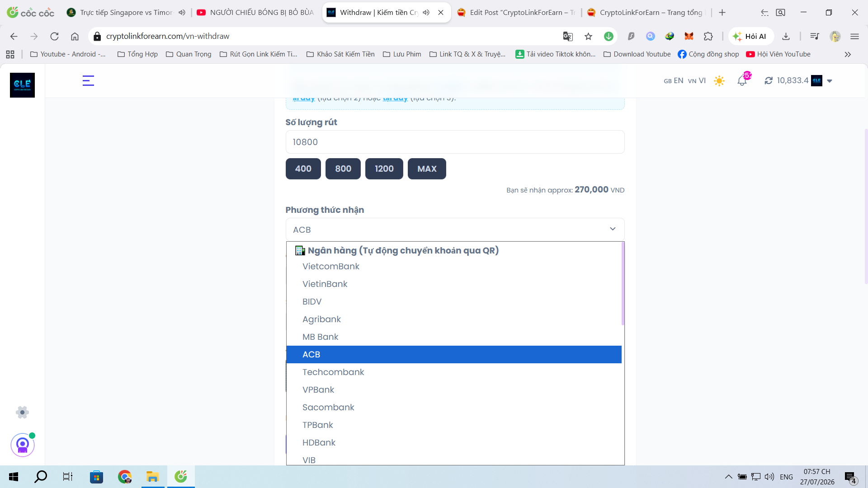This screenshot has height=488, width=868.
Task: Open File Explorer from taskbar
Action: click(x=152, y=477)
